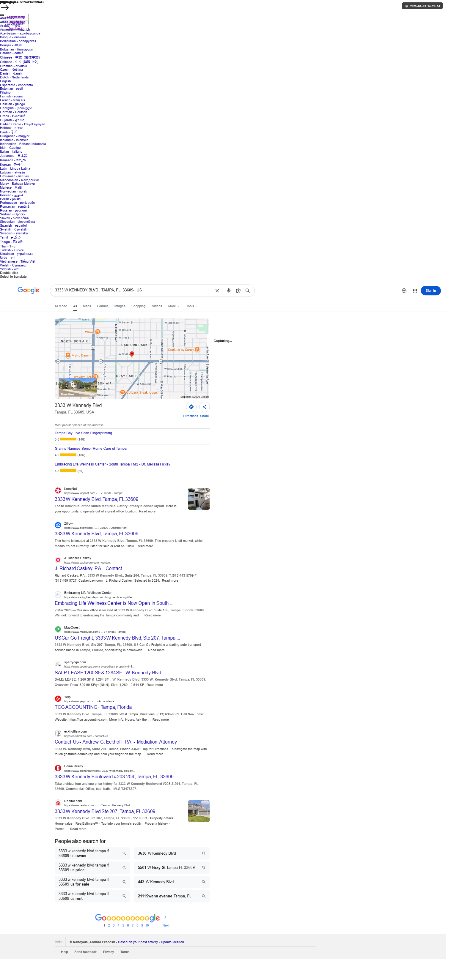Click the red location pin on the map
451x980 pixels.
pyautogui.click(x=132, y=354)
